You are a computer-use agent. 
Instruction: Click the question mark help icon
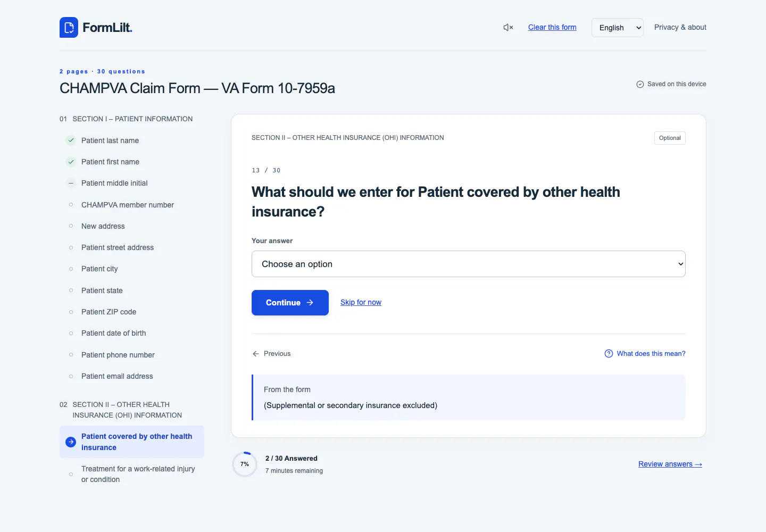click(609, 354)
